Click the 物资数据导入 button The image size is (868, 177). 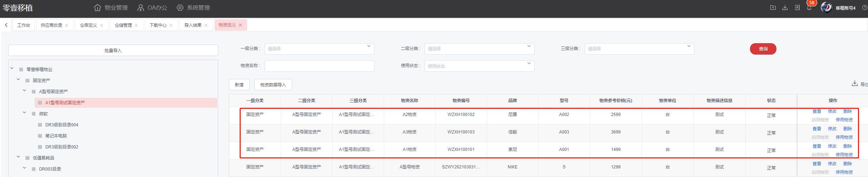coord(273,85)
